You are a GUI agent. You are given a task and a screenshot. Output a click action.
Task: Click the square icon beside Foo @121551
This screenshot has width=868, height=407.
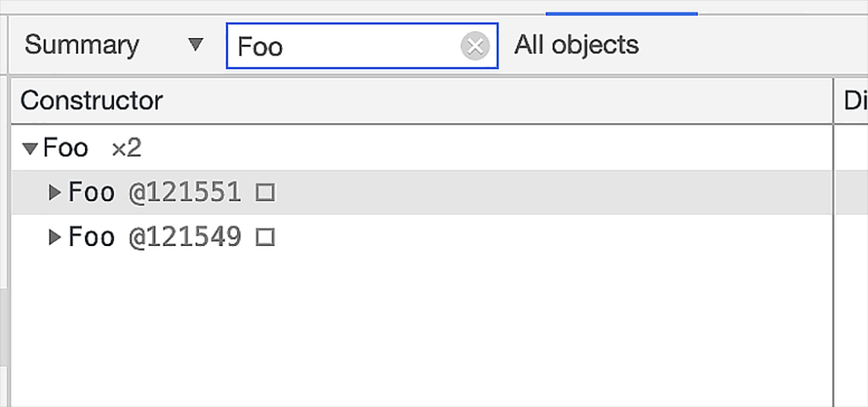(x=265, y=193)
